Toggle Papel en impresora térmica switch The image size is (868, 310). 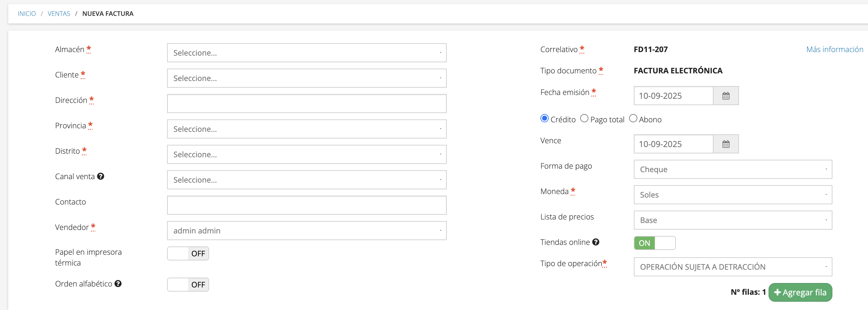tap(188, 253)
